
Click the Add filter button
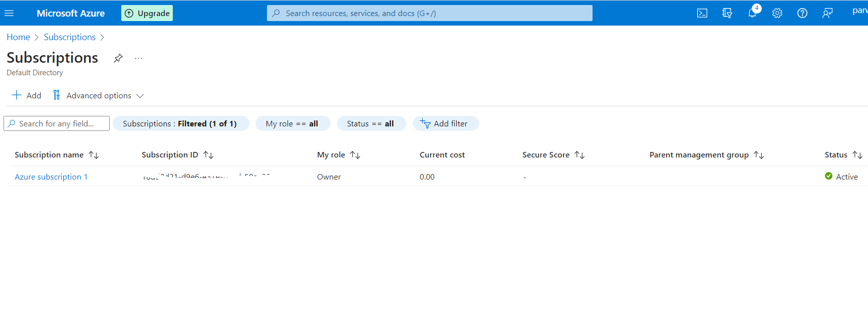pyautogui.click(x=445, y=123)
